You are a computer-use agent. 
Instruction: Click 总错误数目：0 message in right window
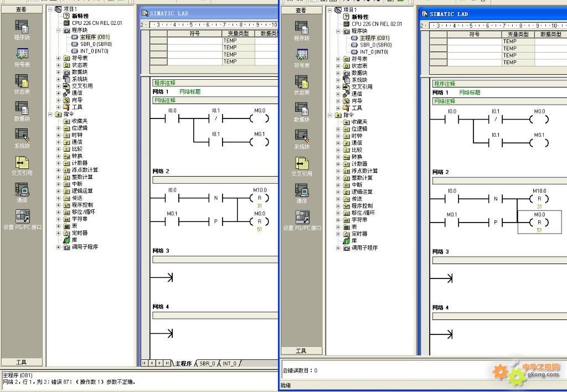pyautogui.click(x=300, y=370)
